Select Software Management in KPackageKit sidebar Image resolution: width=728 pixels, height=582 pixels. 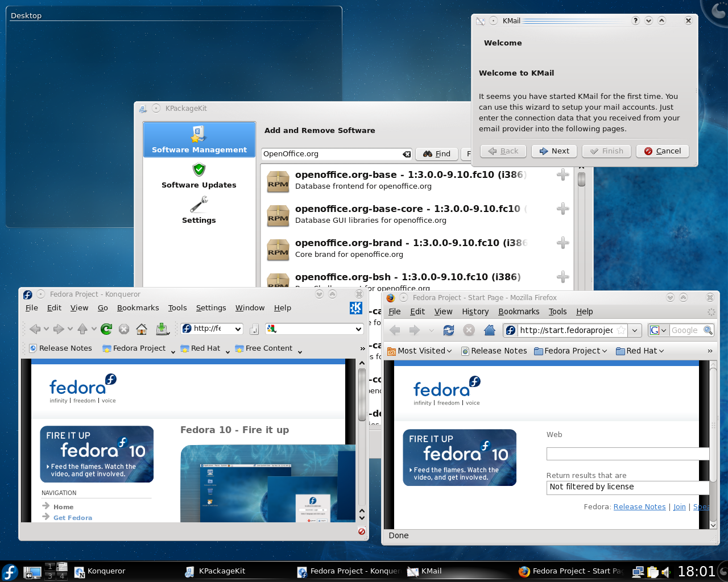[x=199, y=139]
